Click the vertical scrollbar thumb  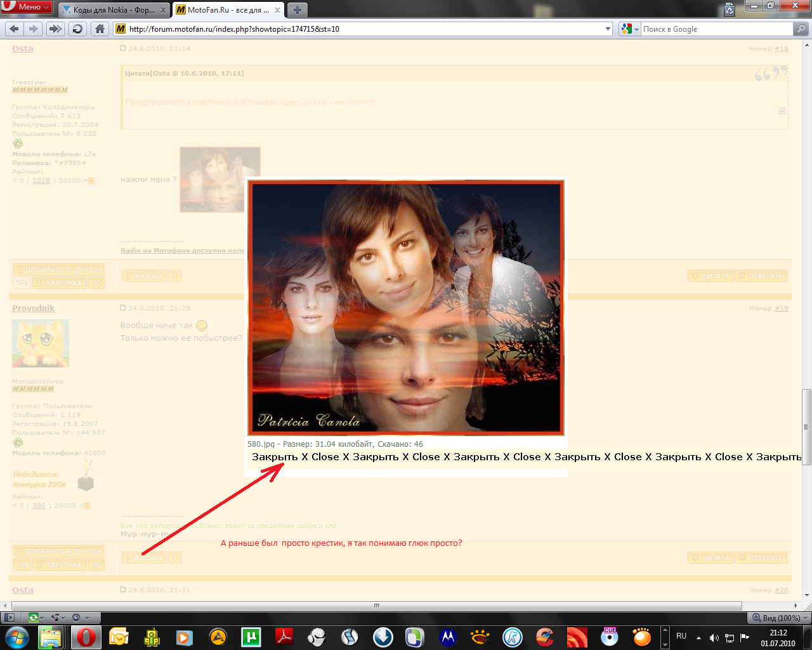pyautogui.click(x=807, y=427)
